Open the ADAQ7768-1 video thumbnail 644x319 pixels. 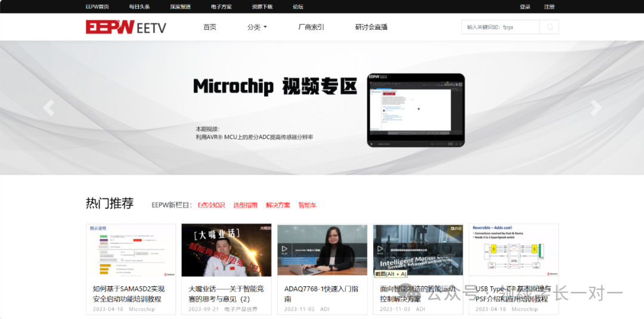[x=323, y=250]
